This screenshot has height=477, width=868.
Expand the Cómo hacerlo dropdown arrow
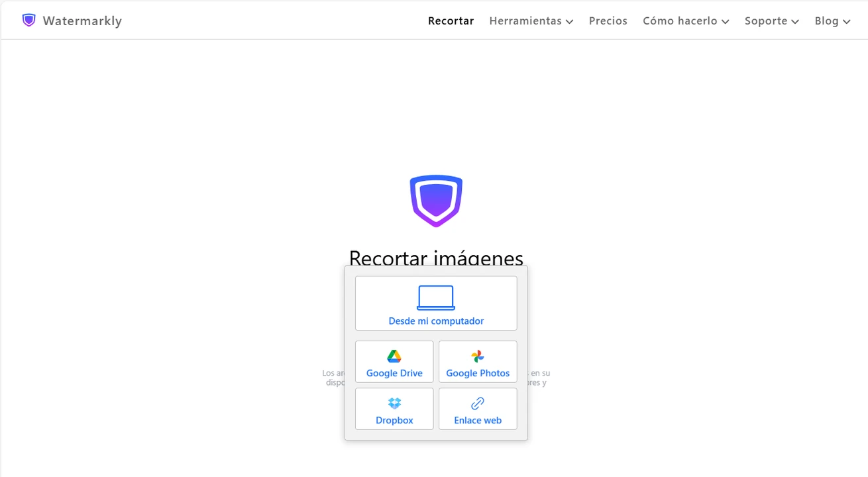coord(726,22)
